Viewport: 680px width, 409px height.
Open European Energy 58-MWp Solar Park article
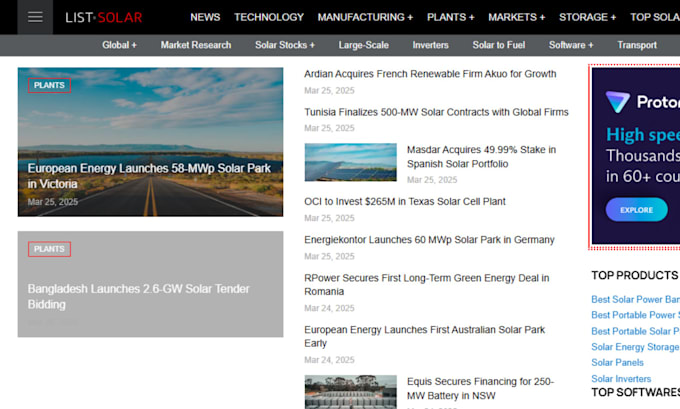(149, 176)
